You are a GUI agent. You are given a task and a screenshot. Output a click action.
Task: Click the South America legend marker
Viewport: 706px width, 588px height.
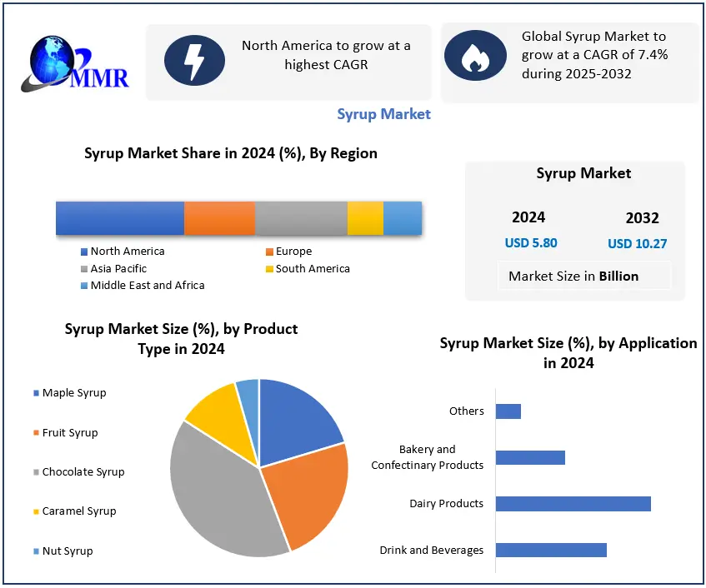pyautogui.click(x=269, y=269)
